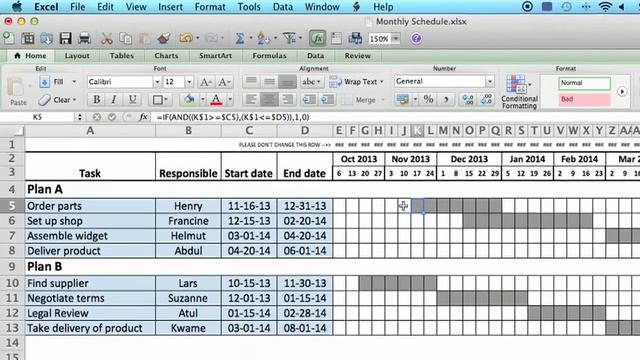Open the Help purple question mark
Screen dimensions: 640x360
pos(416,39)
